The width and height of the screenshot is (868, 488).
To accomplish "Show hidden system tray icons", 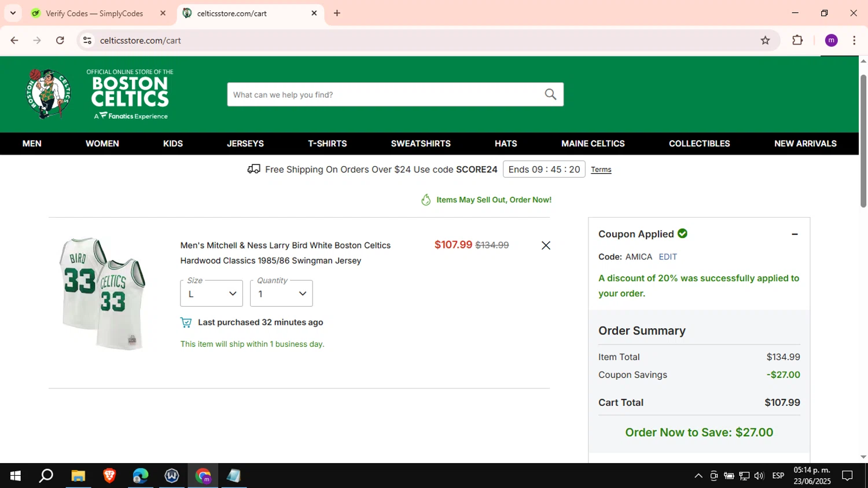I will pyautogui.click(x=698, y=476).
